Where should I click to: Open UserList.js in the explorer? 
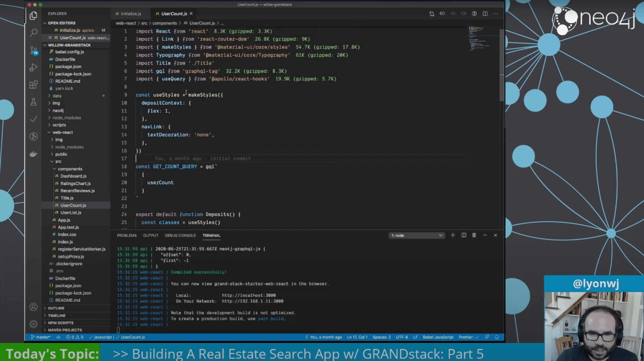point(71,213)
